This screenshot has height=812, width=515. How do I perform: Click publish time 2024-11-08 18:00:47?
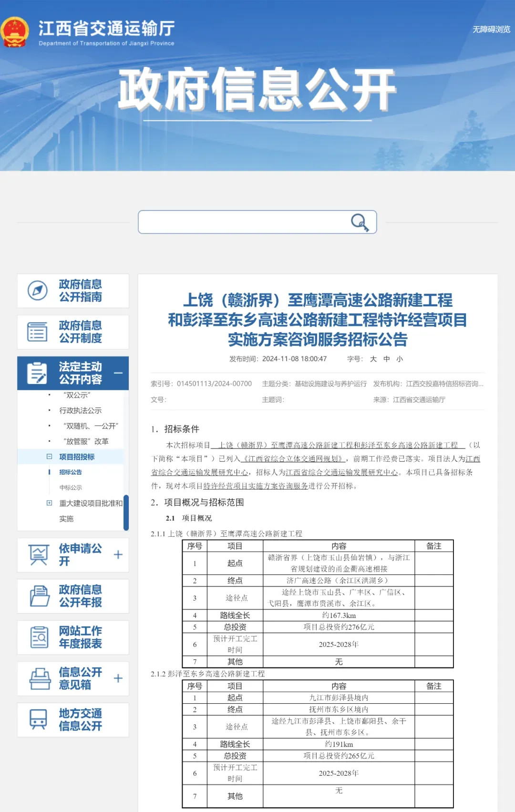(x=294, y=359)
